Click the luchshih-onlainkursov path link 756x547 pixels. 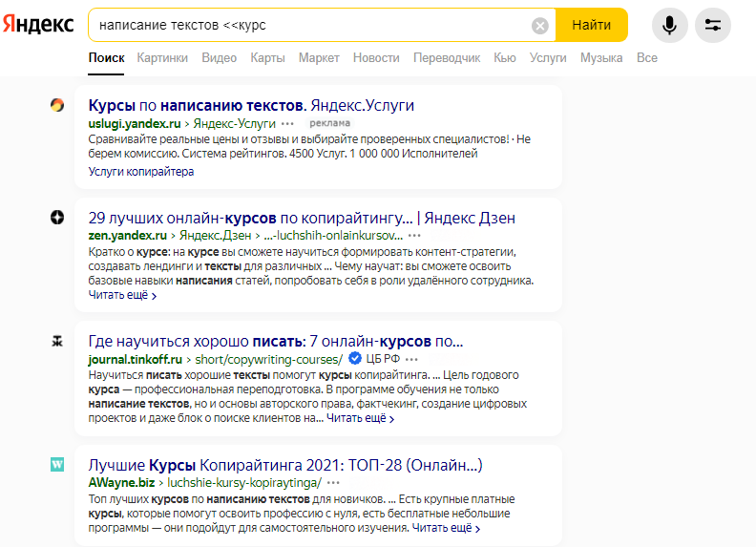click(x=333, y=236)
